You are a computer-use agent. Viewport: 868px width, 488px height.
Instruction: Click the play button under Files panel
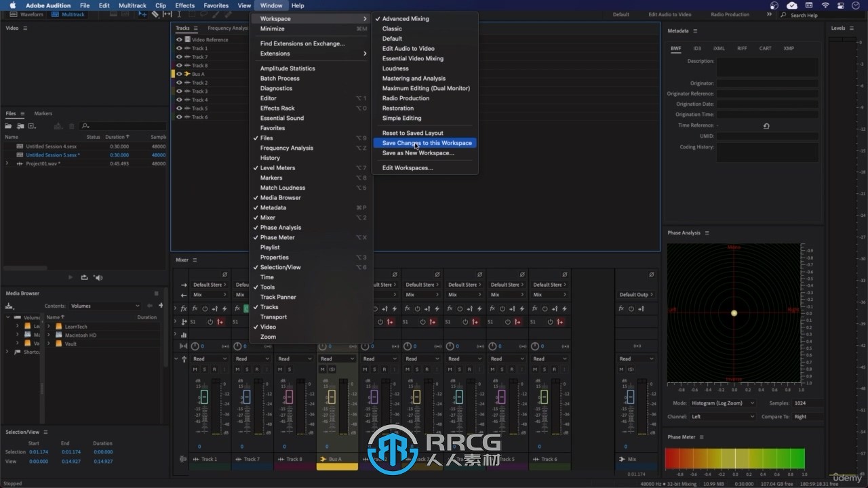tap(70, 277)
